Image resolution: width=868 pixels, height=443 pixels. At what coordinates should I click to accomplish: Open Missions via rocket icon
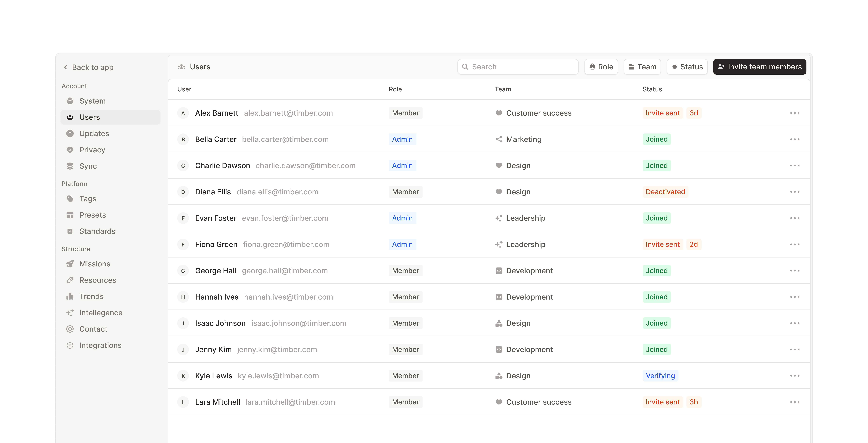[70, 264]
